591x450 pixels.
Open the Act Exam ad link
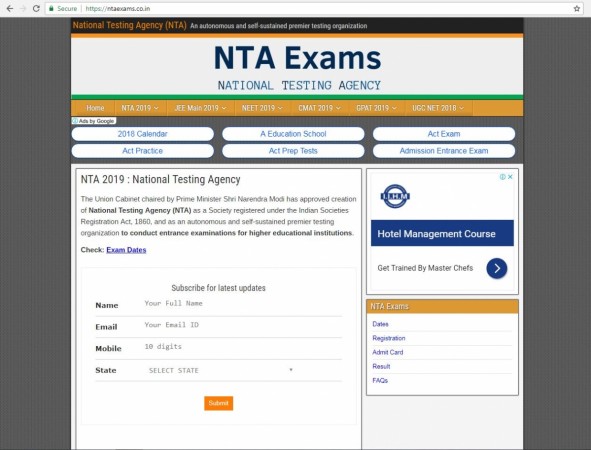(444, 134)
